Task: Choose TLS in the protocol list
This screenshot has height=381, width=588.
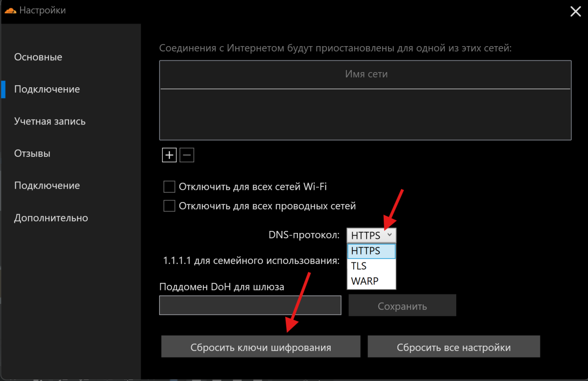Action: point(371,266)
